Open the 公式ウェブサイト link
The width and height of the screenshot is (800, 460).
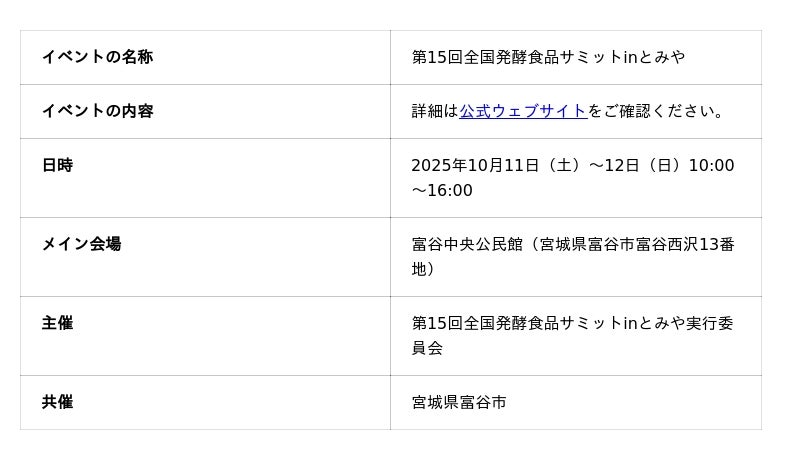(x=522, y=111)
